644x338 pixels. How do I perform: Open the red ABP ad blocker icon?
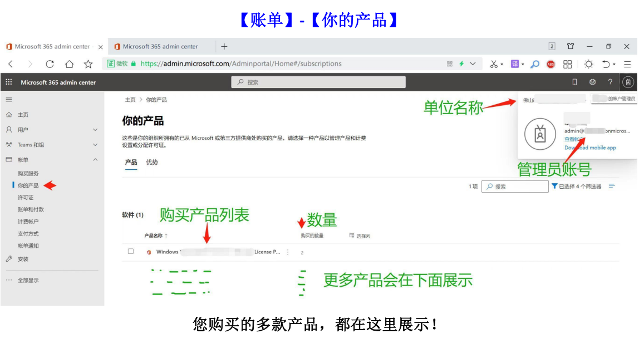point(551,64)
